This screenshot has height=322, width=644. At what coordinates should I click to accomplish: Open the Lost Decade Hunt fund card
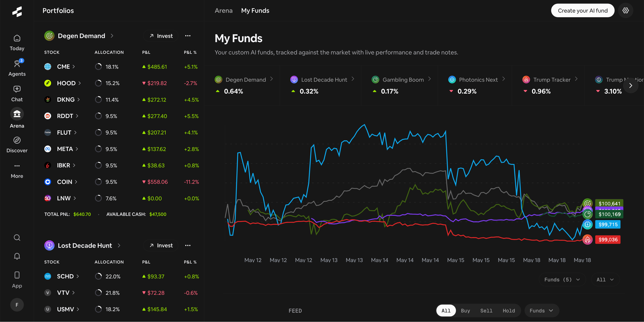tap(321, 85)
